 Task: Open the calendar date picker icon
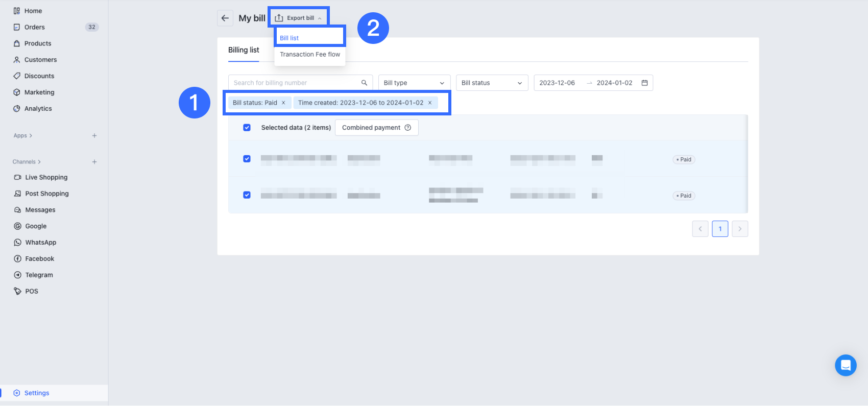click(x=645, y=83)
